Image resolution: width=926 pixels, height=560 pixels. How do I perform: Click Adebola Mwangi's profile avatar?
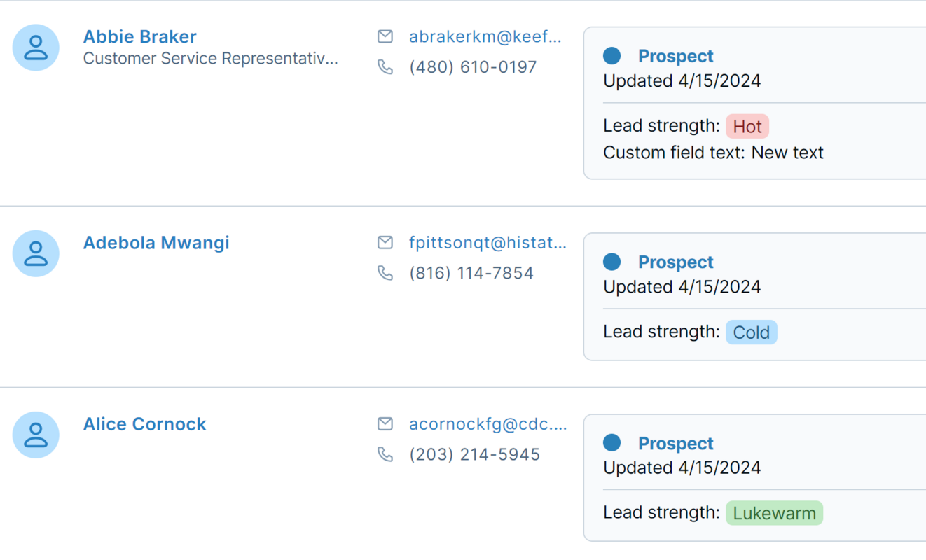tap(36, 253)
